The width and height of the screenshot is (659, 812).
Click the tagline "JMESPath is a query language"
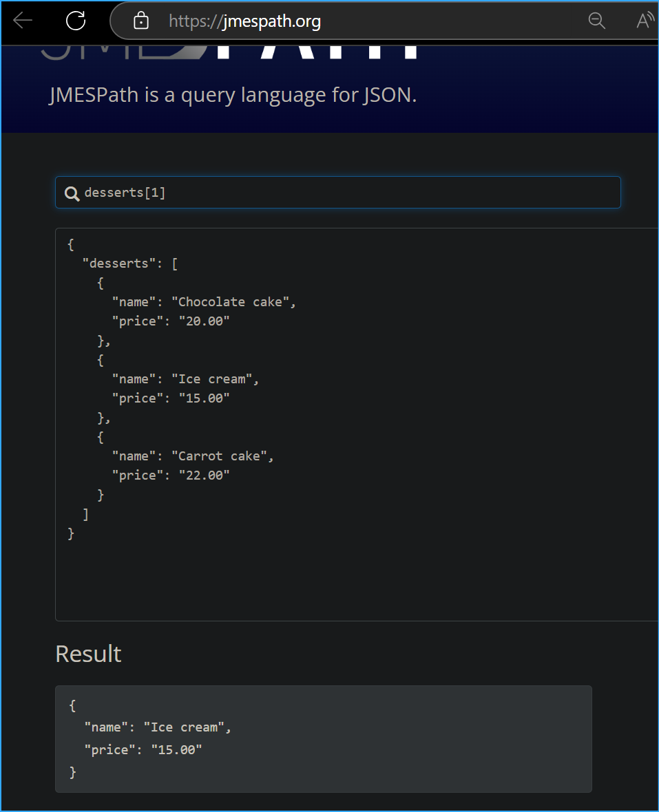233,94
